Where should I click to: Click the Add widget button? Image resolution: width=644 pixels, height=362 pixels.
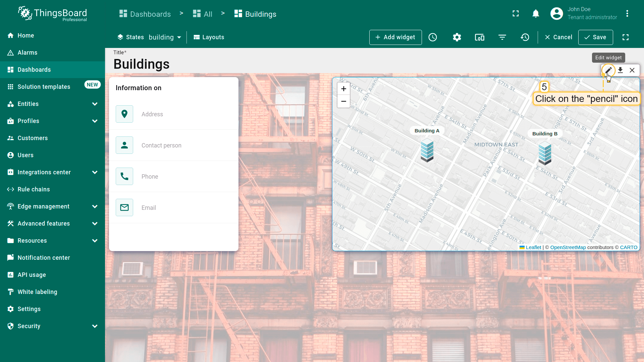click(x=395, y=37)
